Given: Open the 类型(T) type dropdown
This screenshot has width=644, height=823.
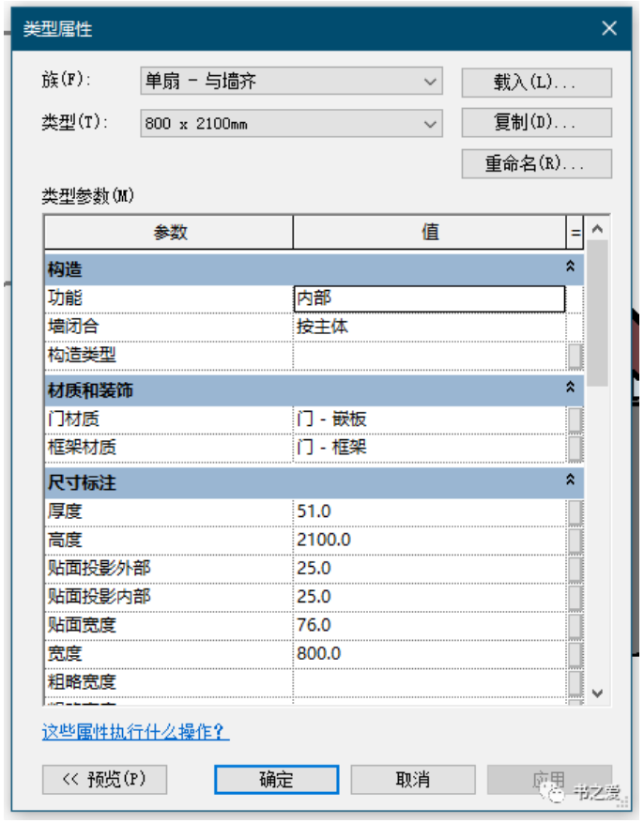Looking at the screenshot, I should click(x=291, y=124).
